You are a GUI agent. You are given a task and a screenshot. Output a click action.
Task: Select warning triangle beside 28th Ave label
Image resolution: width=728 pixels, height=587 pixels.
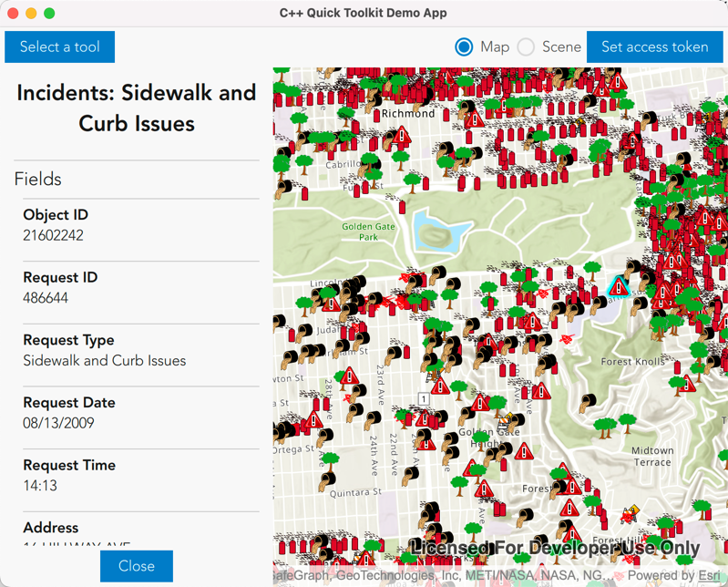pos(350,376)
